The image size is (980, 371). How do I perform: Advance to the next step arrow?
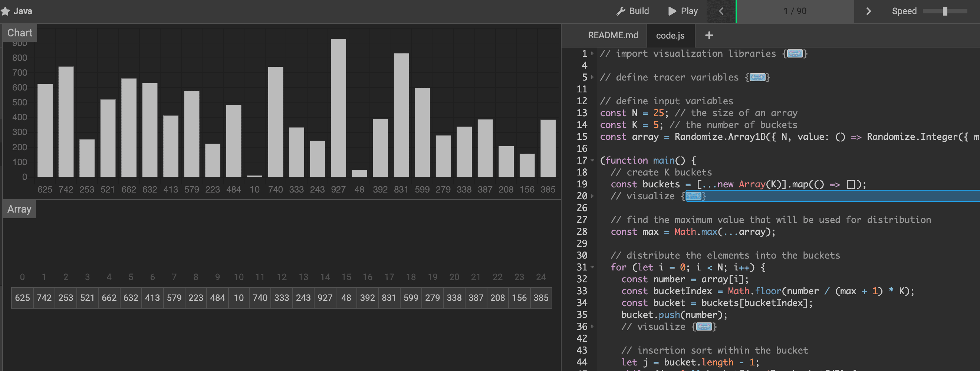click(x=868, y=11)
